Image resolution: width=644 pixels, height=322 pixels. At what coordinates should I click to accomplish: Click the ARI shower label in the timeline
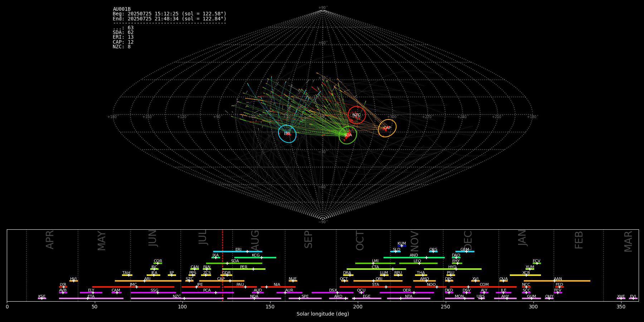click(x=147, y=279)
